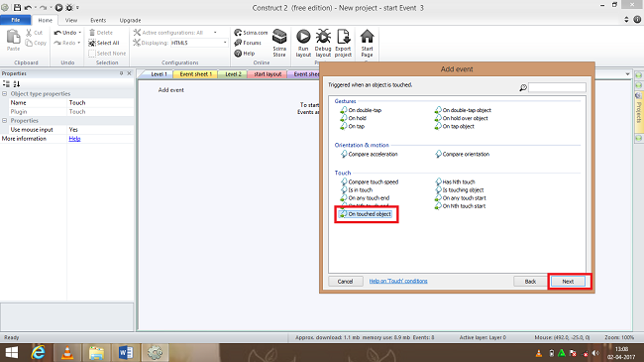Click Add event in event sheet

(x=170, y=90)
